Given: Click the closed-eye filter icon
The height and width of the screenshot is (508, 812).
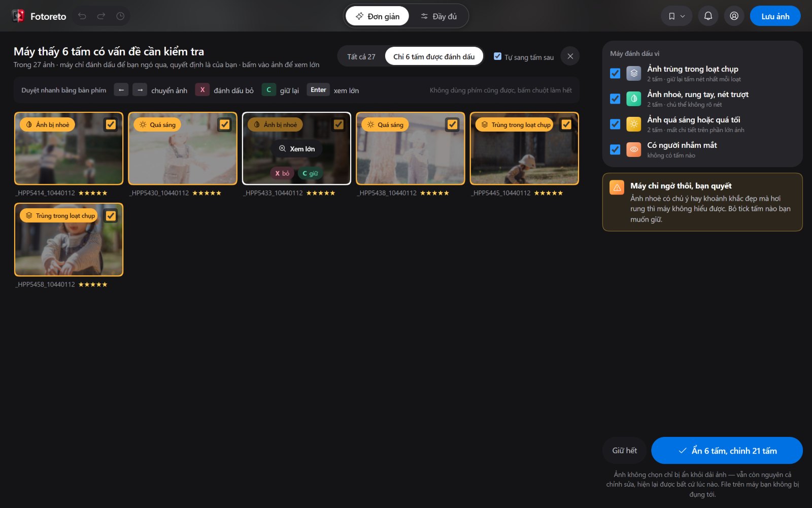Looking at the screenshot, I should pyautogui.click(x=634, y=149).
